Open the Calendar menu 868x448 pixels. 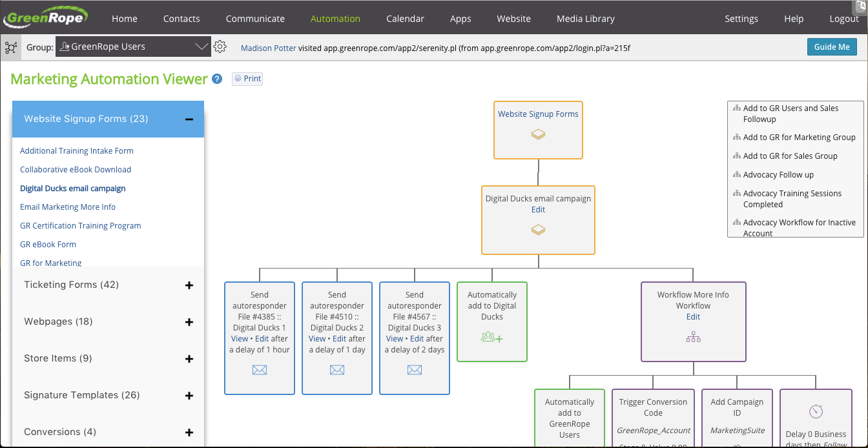click(x=405, y=19)
